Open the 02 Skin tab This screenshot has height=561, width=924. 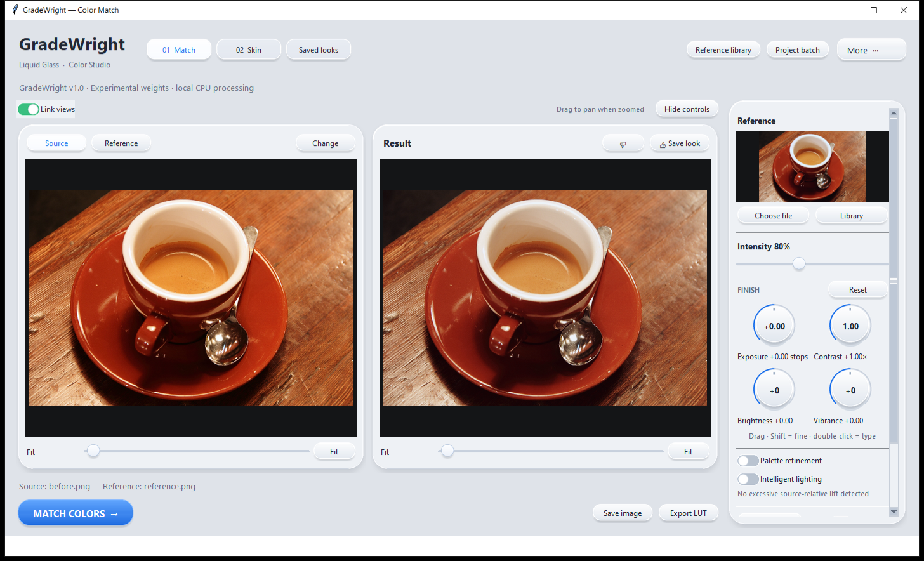[249, 49]
